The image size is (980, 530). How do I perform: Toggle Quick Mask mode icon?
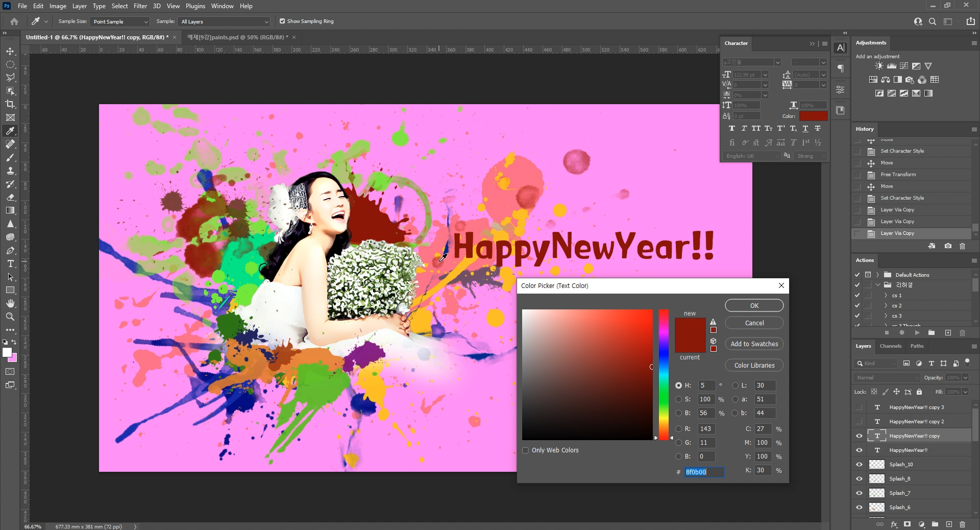point(10,372)
